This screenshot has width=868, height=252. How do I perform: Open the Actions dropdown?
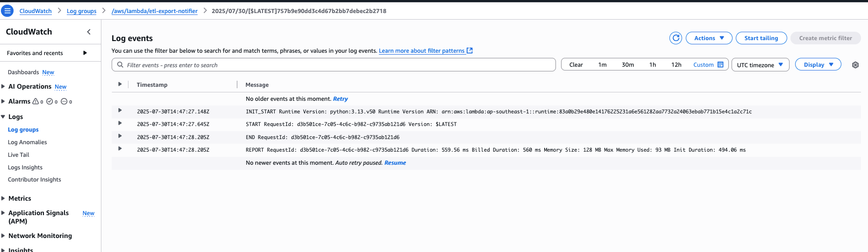709,38
